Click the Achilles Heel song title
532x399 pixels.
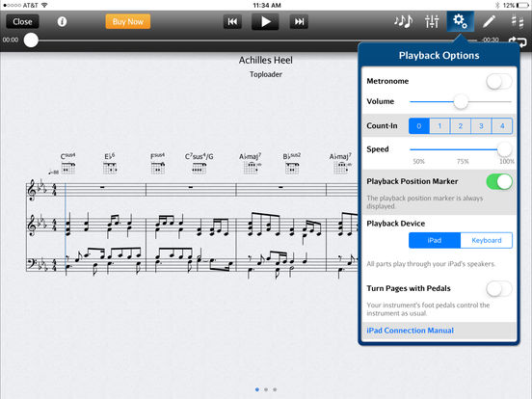point(265,60)
